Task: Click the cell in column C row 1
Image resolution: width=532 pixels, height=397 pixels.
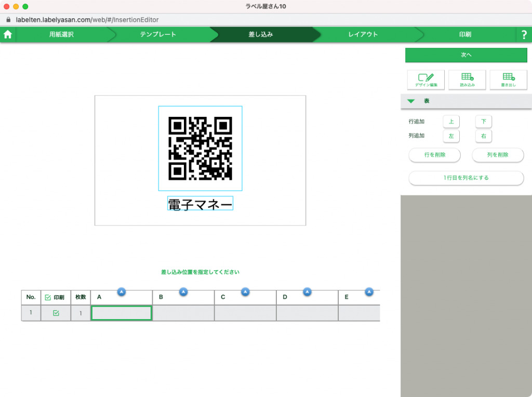Action: click(x=245, y=313)
